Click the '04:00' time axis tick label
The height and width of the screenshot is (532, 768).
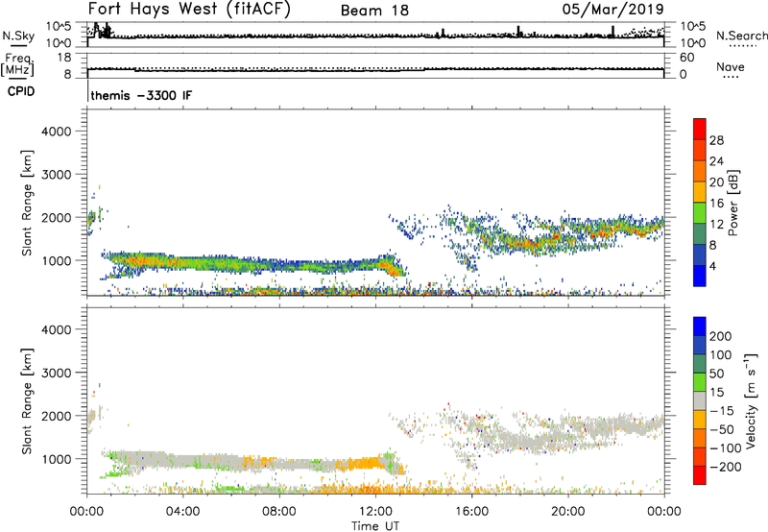coord(183,512)
